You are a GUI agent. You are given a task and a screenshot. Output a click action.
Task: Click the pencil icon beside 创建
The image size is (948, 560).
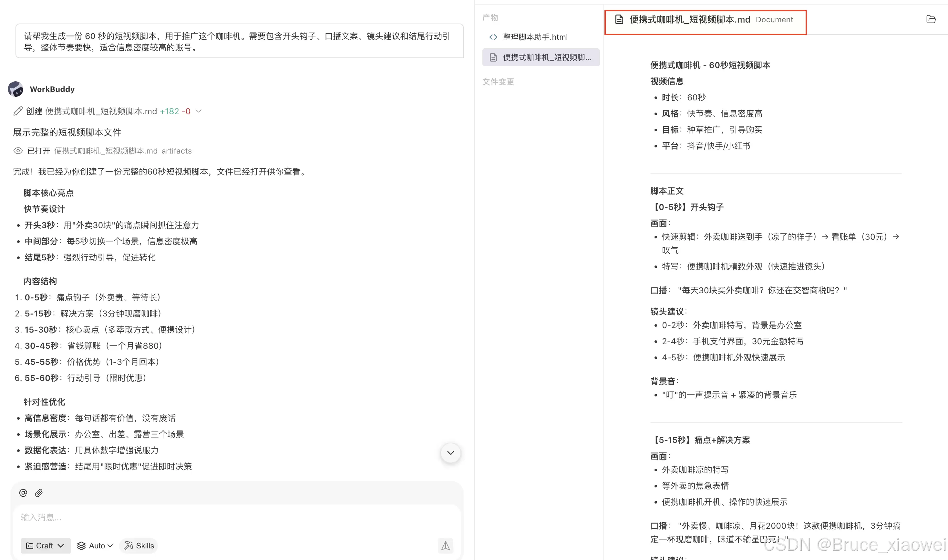coord(18,111)
